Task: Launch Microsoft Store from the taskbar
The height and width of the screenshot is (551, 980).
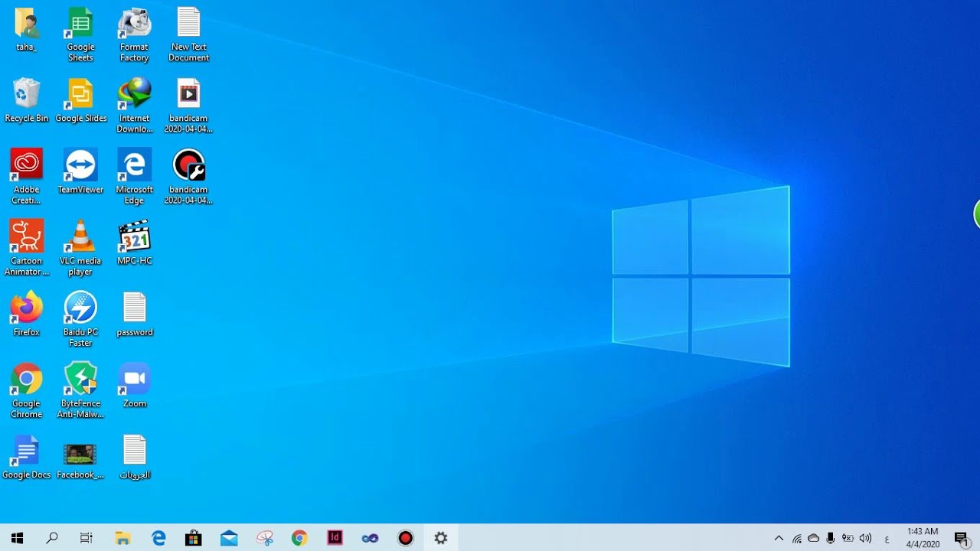Action: pos(194,538)
